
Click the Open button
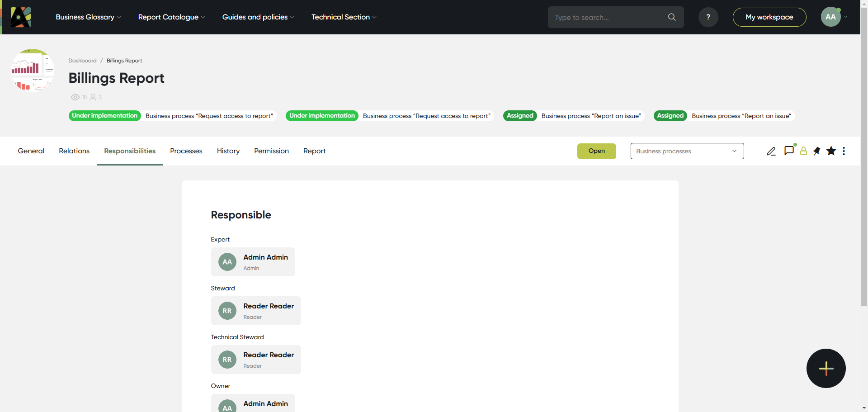tap(596, 151)
